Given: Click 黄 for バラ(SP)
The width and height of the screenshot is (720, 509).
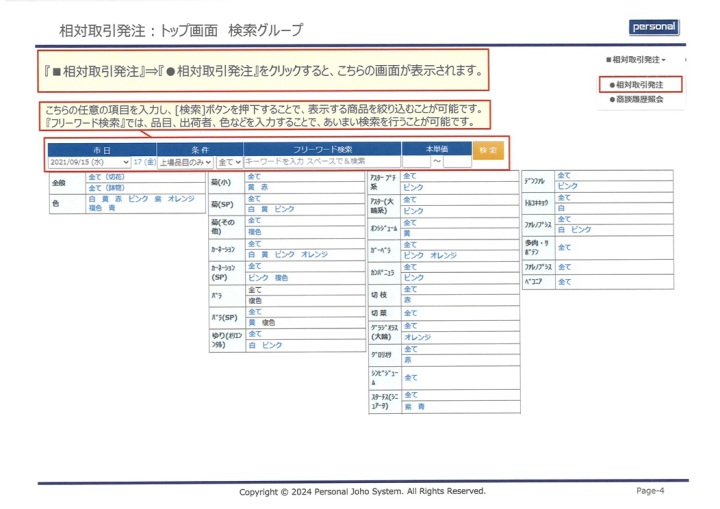Looking at the screenshot, I should 252,323.
